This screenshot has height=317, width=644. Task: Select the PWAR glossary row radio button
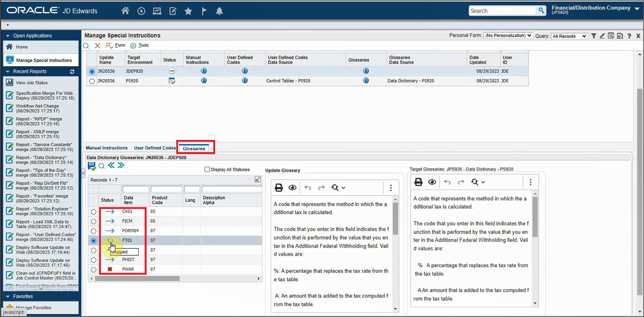pyautogui.click(x=93, y=270)
